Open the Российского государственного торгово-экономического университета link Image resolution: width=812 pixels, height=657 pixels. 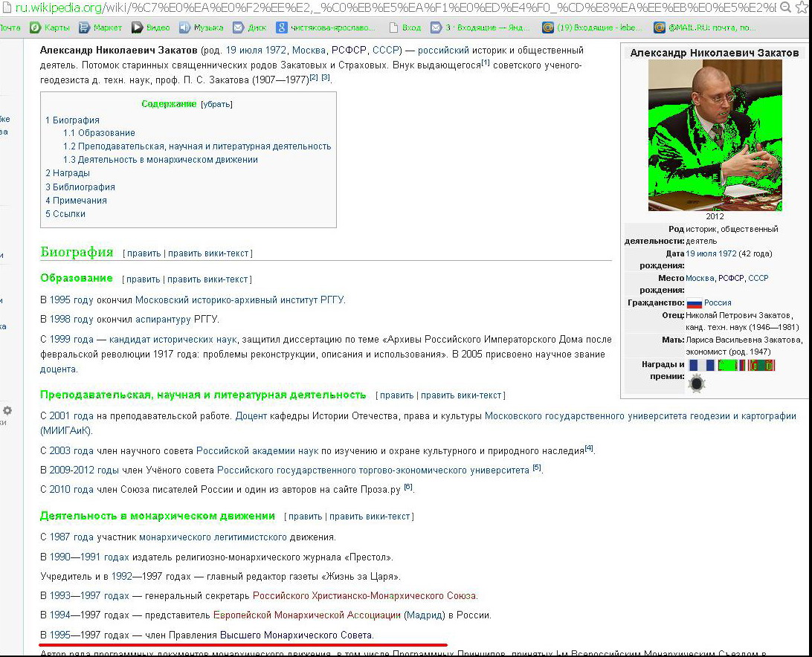(x=373, y=470)
